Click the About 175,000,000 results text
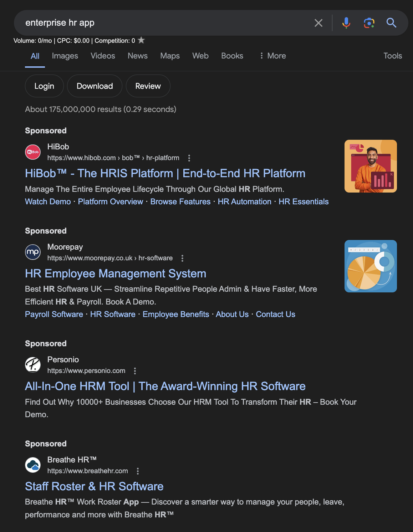Screen dimensions: 413x532 tap(101, 109)
